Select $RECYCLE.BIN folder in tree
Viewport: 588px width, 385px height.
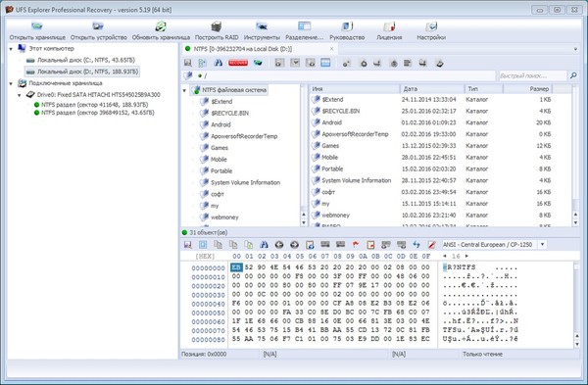(229, 114)
